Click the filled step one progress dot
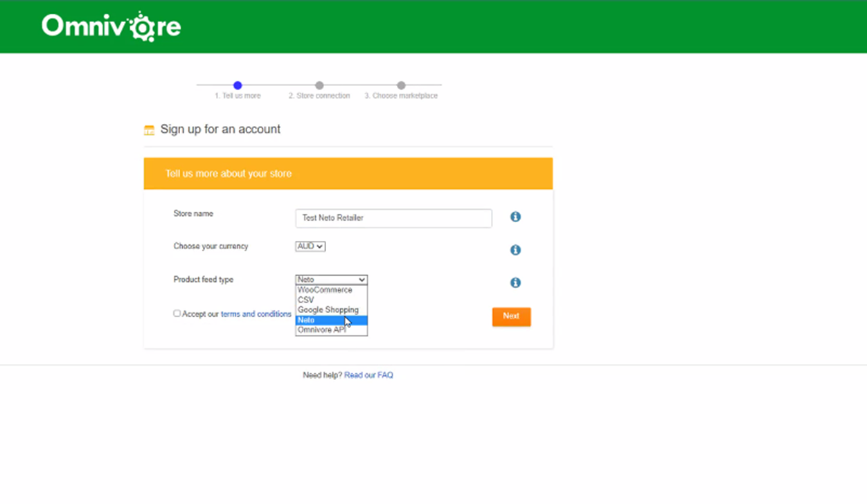The height and width of the screenshot is (504, 867). tap(238, 86)
